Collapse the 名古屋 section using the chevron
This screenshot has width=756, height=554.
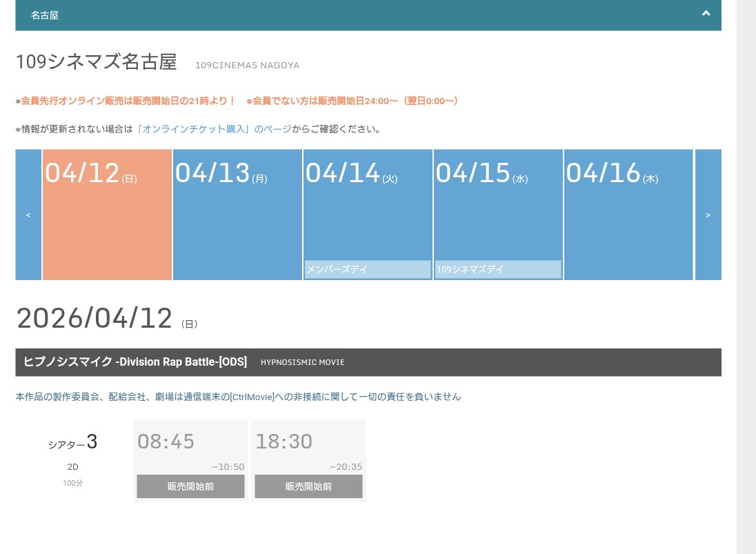click(706, 14)
